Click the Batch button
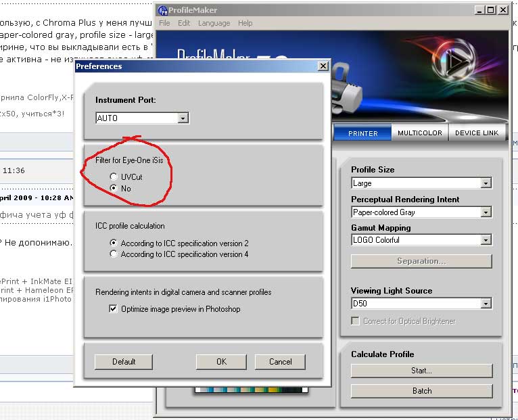Viewport: 518px width, 420px height. (x=421, y=391)
